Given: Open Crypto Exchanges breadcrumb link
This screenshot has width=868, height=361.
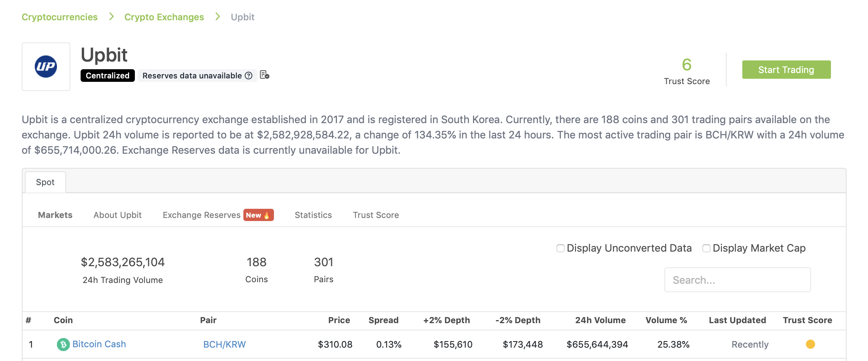Looking at the screenshot, I should [x=164, y=17].
